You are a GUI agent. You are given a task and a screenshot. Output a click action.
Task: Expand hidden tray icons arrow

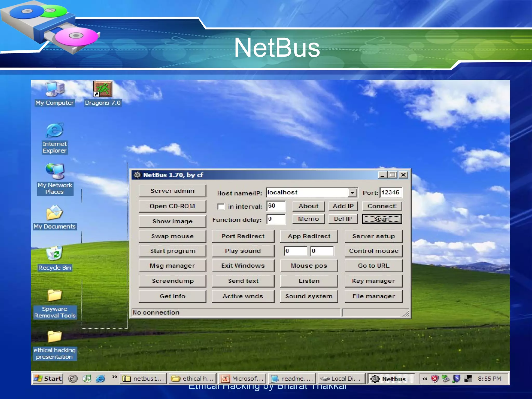pos(425,379)
